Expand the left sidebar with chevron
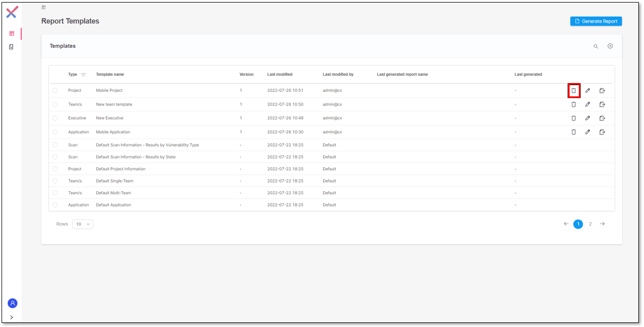The width and height of the screenshot is (644, 327). coord(12,317)
